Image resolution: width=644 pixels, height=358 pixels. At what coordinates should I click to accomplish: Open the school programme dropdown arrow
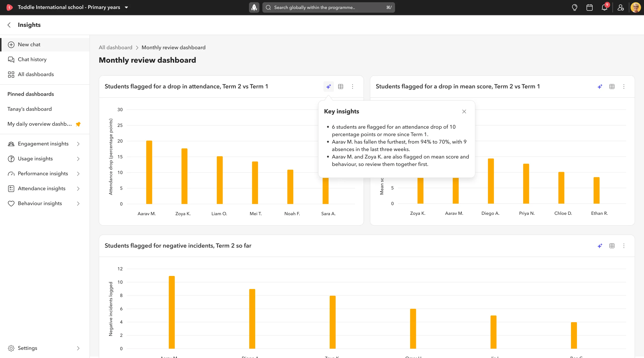[x=126, y=7]
